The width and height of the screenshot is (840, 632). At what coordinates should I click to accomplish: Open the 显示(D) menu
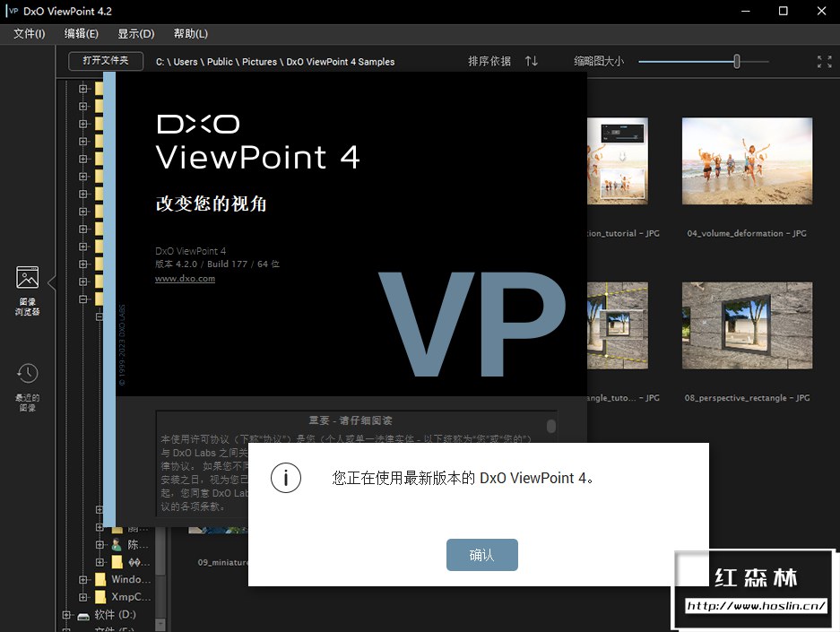(x=136, y=34)
